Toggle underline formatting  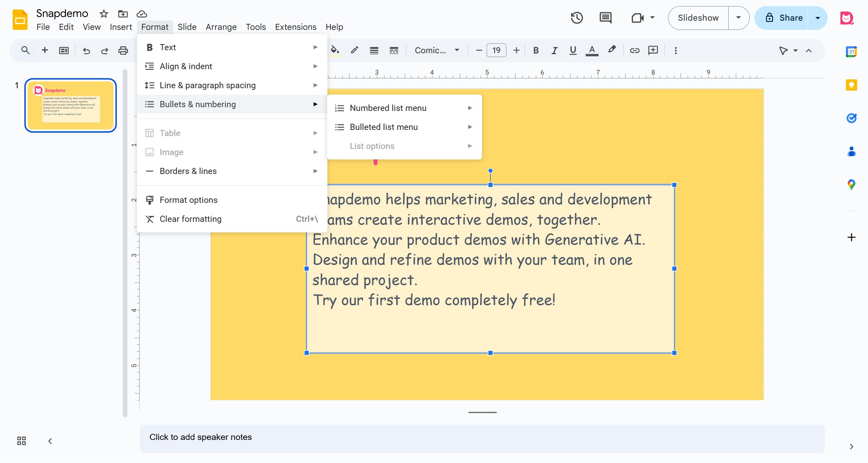[573, 51]
